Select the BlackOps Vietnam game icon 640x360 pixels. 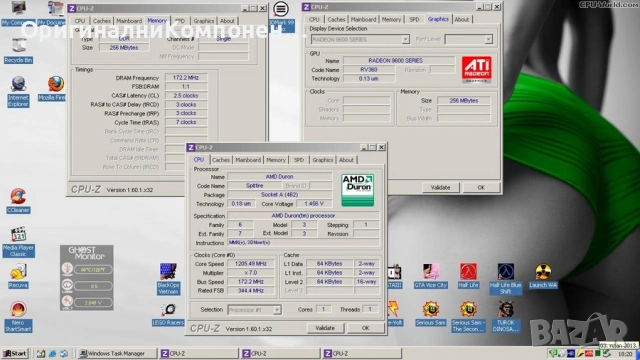click(x=168, y=278)
